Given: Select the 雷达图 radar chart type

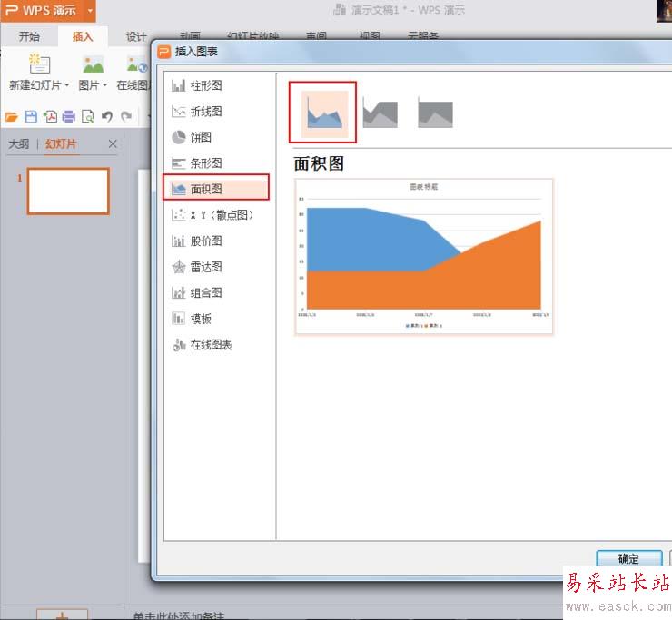Looking at the screenshot, I should (197, 267).
